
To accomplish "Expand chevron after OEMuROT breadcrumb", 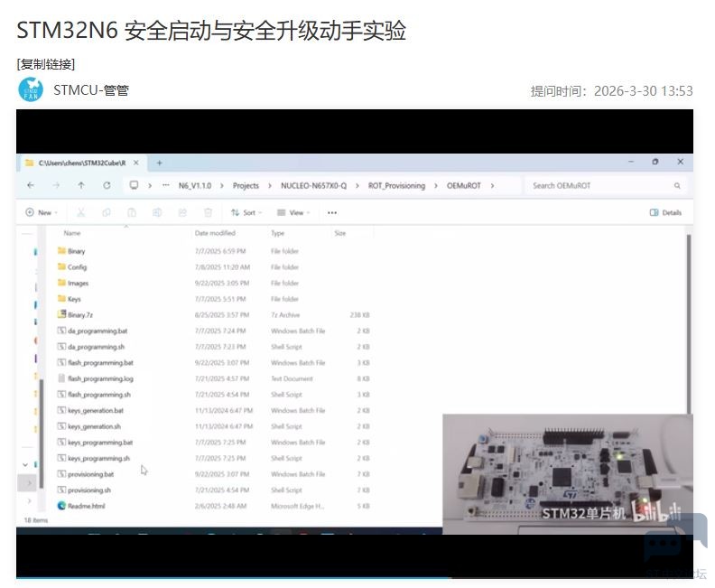I will point(493,186).
